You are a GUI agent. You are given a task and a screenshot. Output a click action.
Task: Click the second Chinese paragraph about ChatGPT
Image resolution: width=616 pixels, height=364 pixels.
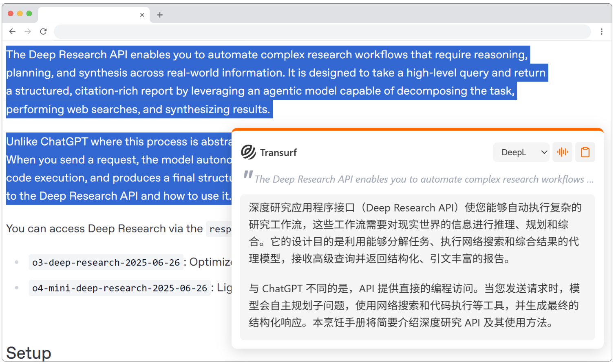coord(414,305)
